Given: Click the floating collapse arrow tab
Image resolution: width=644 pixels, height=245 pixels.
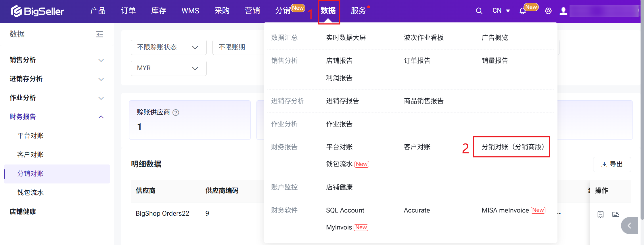Looking at the screenshot, I should pyautogui.click(x=630, y=226).
